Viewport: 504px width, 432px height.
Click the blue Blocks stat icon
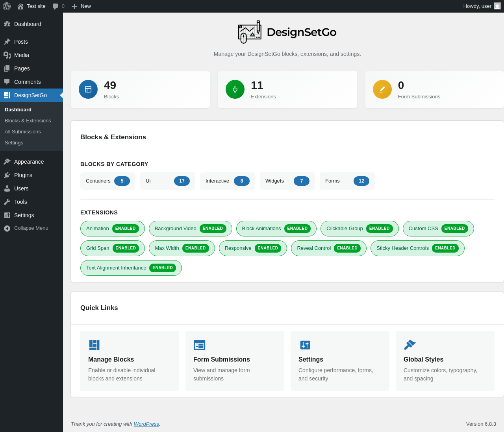click(88, 89)
